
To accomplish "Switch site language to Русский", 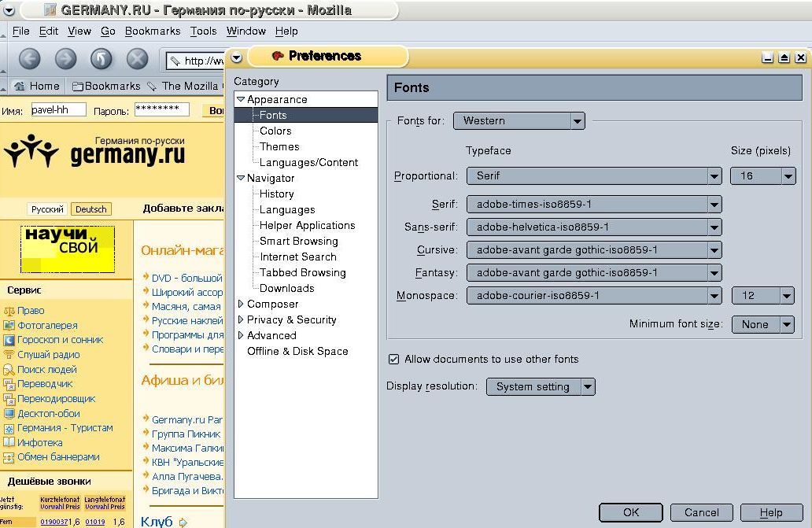I will (x=47, y=209).
